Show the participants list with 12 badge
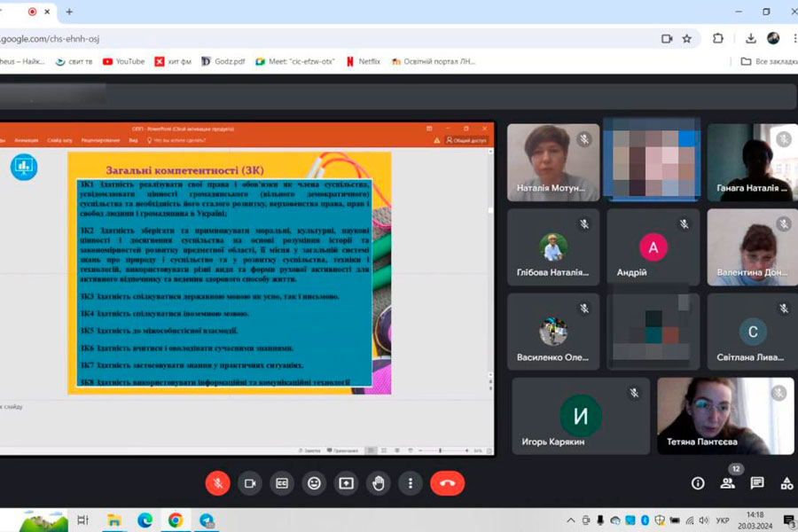The image size is (798, 532). [x=728, y=482]
